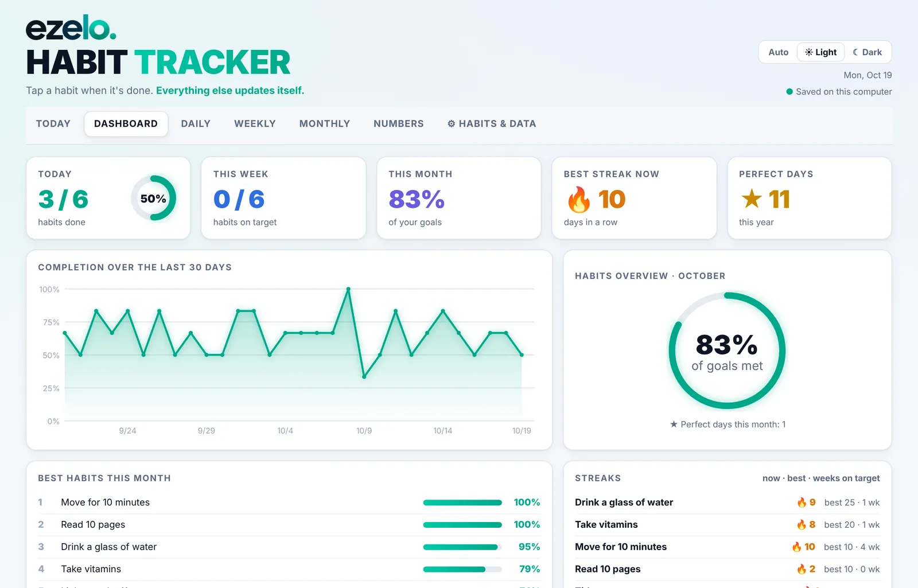918x588 pixels.
Task: Click the flame icon in Move for 10 minutes streak row
Action: coord(796,547)
